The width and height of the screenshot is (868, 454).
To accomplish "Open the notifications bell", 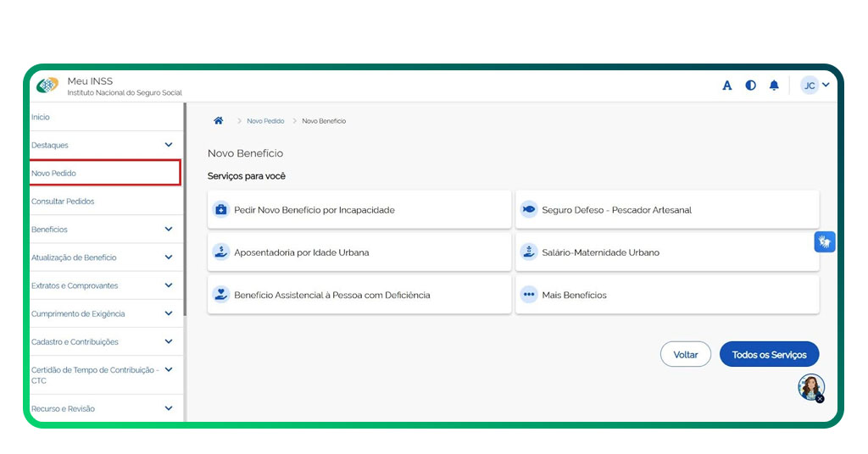I will 774,86.
